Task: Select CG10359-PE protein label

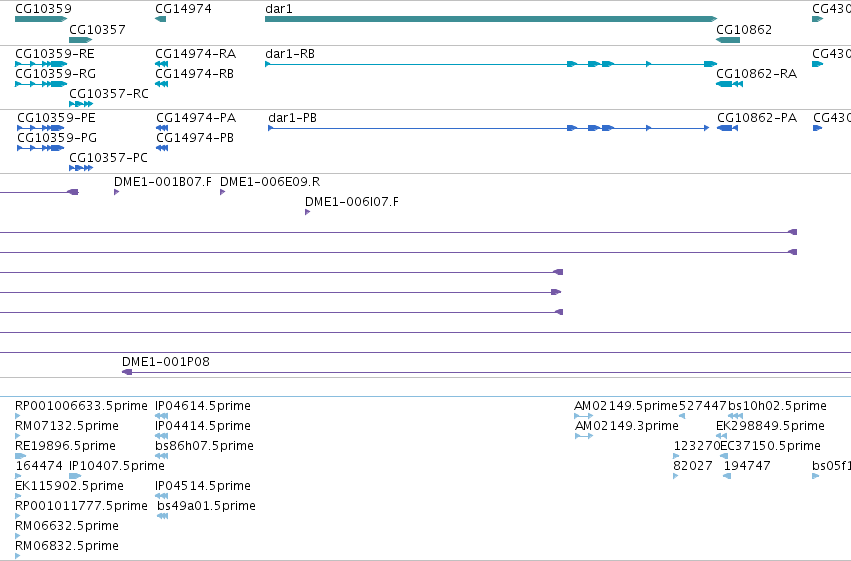Action: point(56,118)
